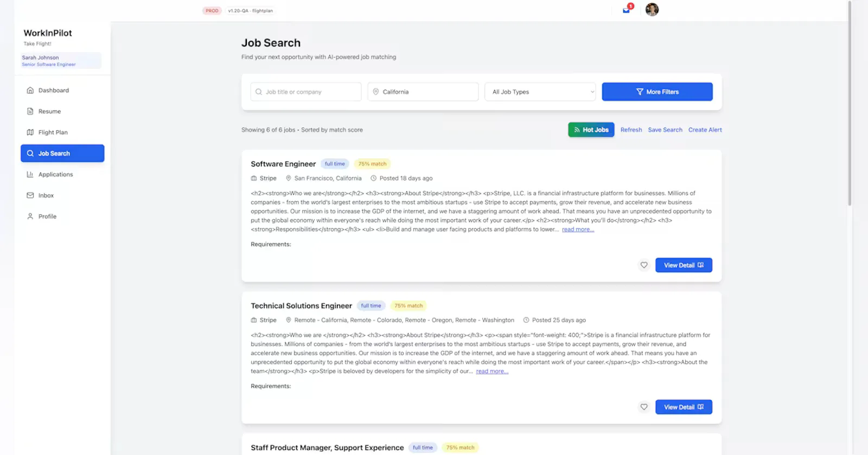Open Inbox from the sidebar
Image resolution: width=868 pixels, height=455 pixels.
point(62,195)
